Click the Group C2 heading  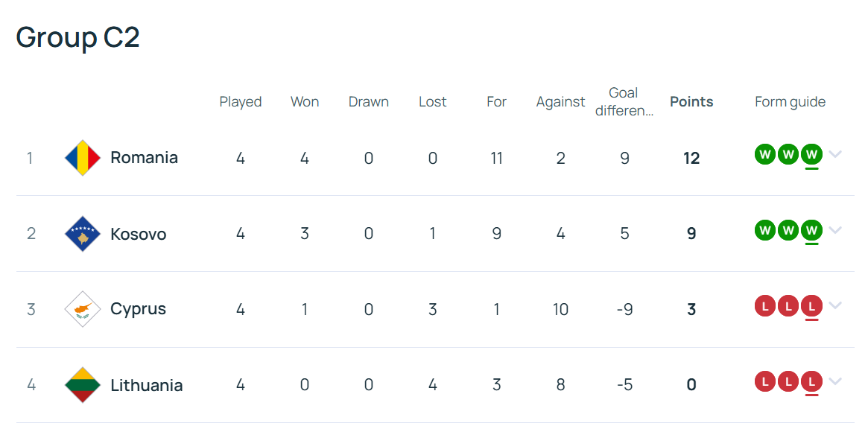[x=78, y=38]
